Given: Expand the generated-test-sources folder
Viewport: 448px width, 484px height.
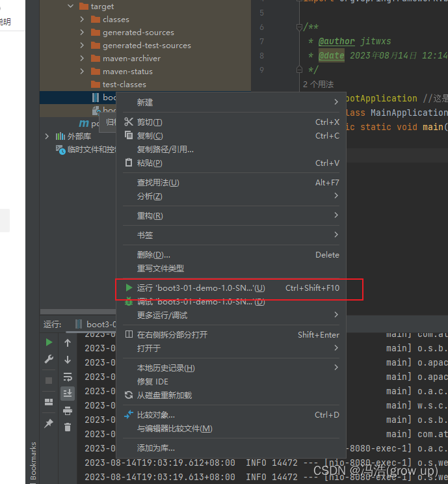Looking at the screenshot, I should [82, 45].
